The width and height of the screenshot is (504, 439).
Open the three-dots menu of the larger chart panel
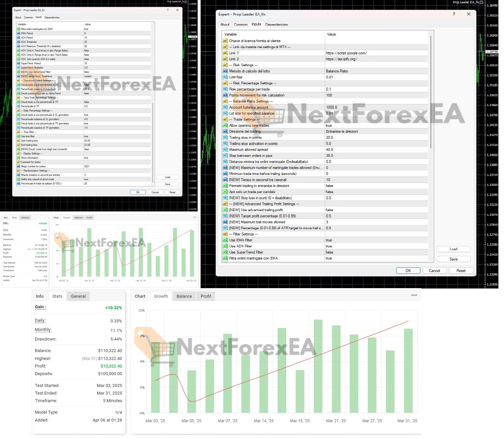coord(414,295)
